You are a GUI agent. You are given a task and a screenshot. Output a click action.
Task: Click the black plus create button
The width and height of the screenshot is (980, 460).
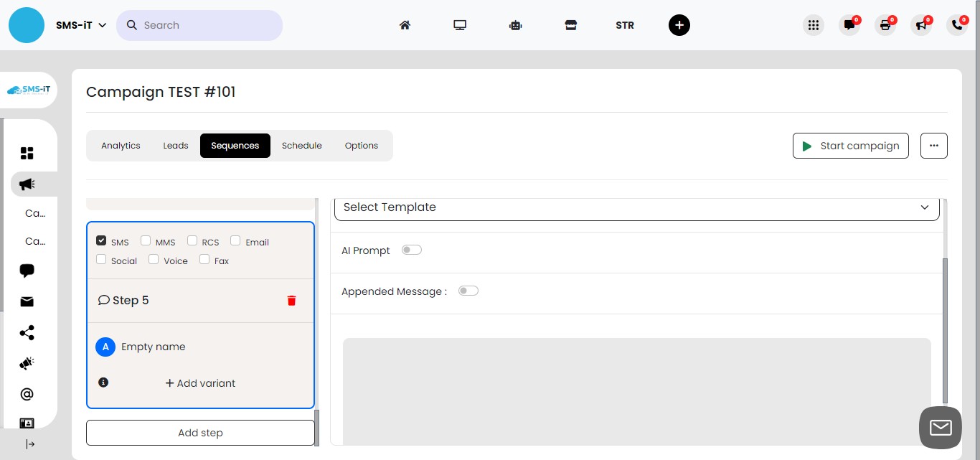pos(679,25)
